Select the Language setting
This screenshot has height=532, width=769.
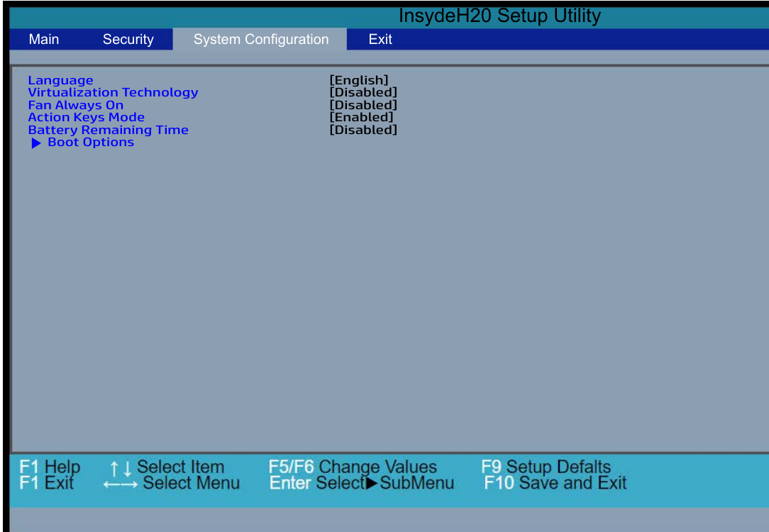point(60,80)
